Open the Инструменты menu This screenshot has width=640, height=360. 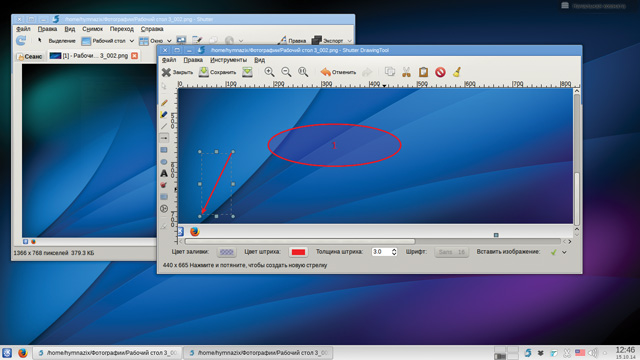point(228,60)
